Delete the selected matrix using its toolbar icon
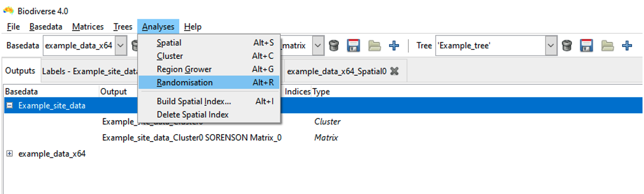Viewport: 644px width, 194px height. point(334,46)
